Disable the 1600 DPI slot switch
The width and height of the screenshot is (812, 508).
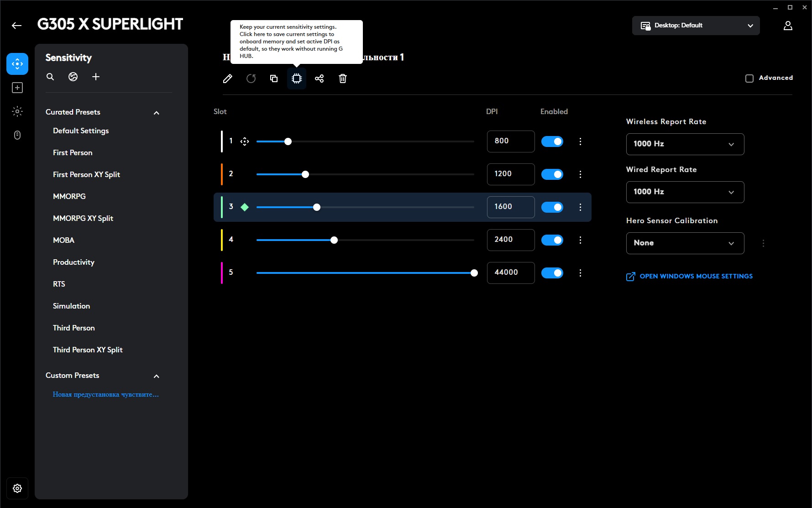552,207
